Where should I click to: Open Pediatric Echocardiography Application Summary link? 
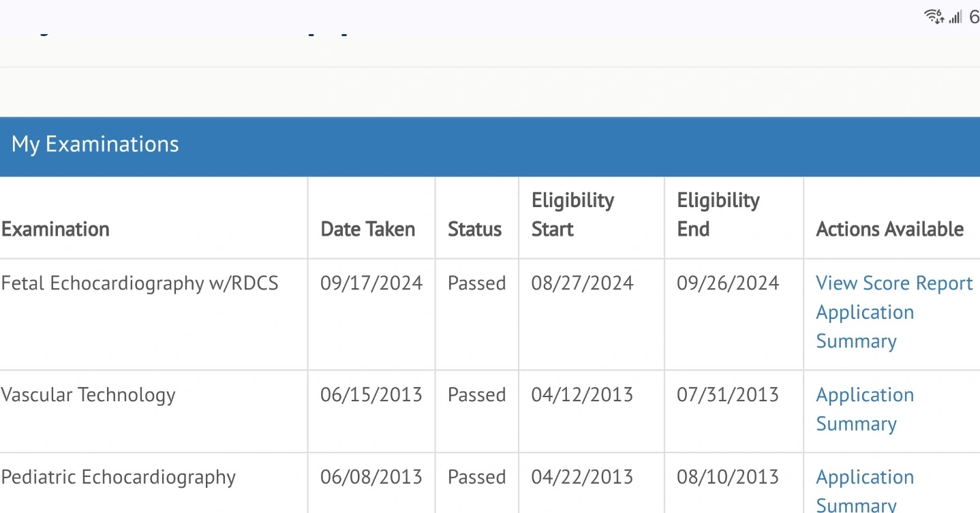(865, 491)
